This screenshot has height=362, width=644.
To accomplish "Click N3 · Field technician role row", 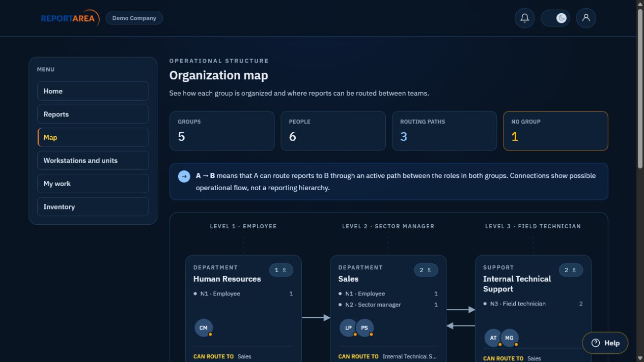I will coord(533,304).
